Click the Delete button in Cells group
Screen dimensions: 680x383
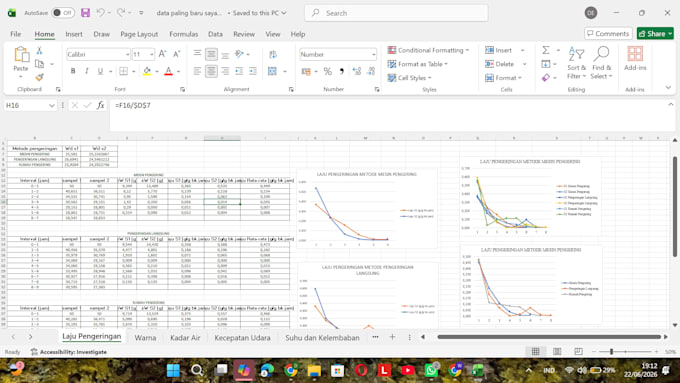(x=506, y=64)
